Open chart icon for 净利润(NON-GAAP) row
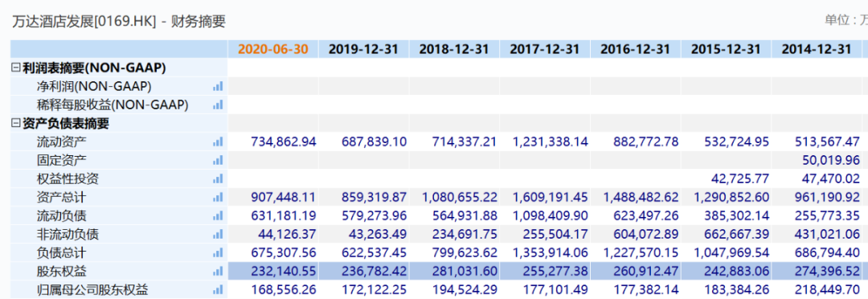The image size is (868, 299). click(218, 86)
